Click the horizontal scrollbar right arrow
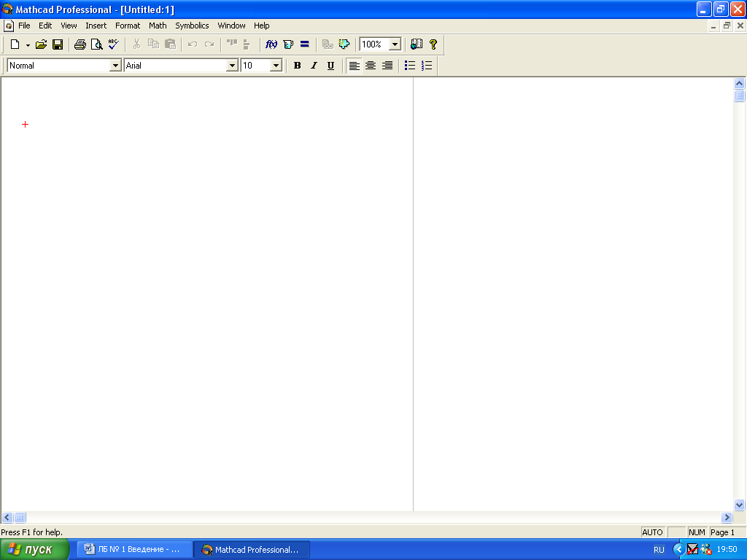 pyautogui.click(x=727, y=517)
